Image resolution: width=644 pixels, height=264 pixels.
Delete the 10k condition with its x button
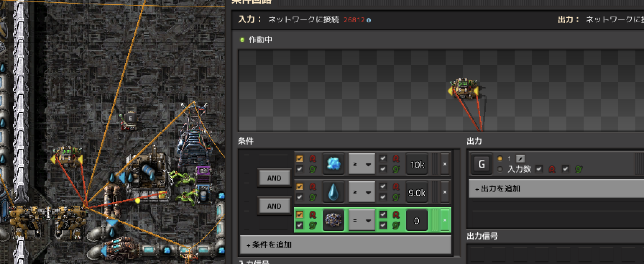pos(445,164)
